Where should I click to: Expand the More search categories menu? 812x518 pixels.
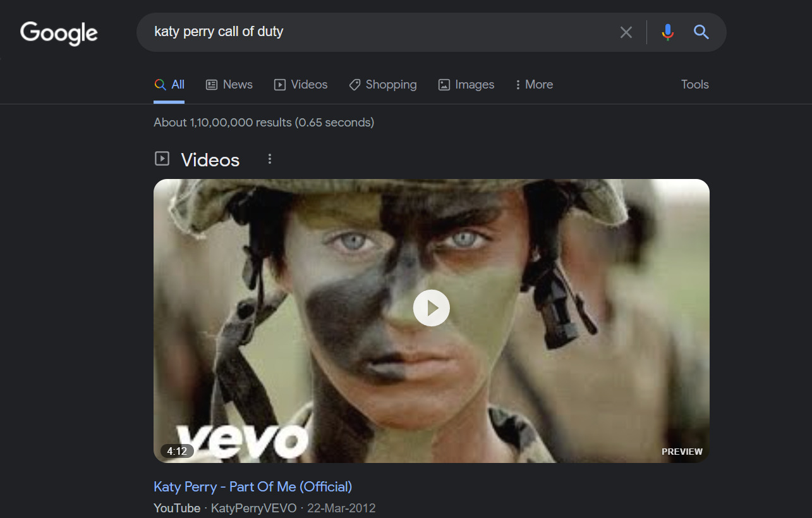tap(534, 85)
